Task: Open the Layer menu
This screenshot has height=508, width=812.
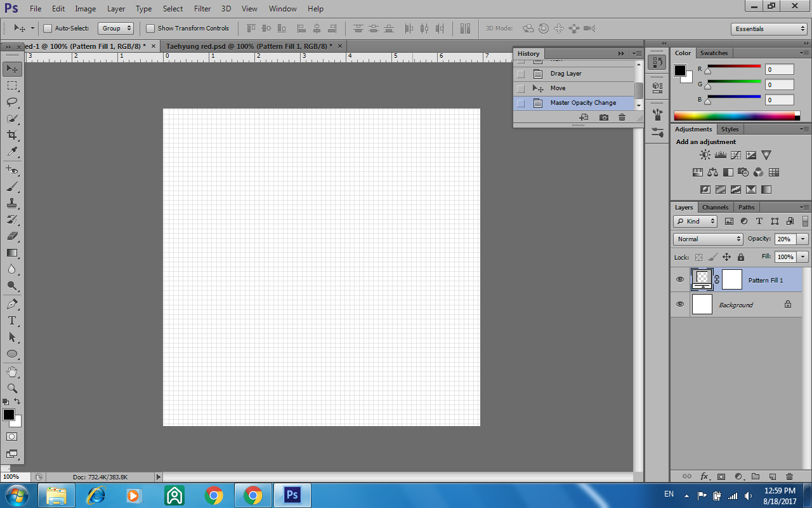Action: pyautogui.click(x=116, y=9)
